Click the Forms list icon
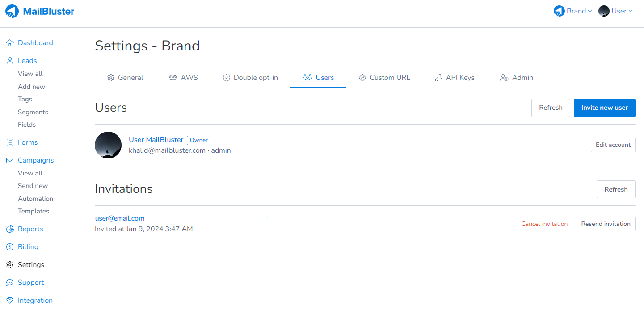The image size is (644, 321). [x=10, y=143]
